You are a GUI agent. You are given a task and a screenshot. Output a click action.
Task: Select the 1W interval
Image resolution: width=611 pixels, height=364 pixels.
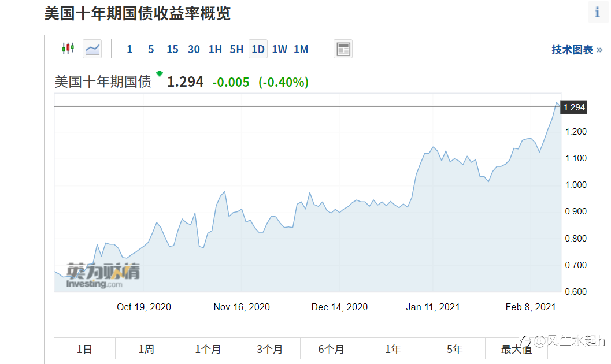point(279,50)
